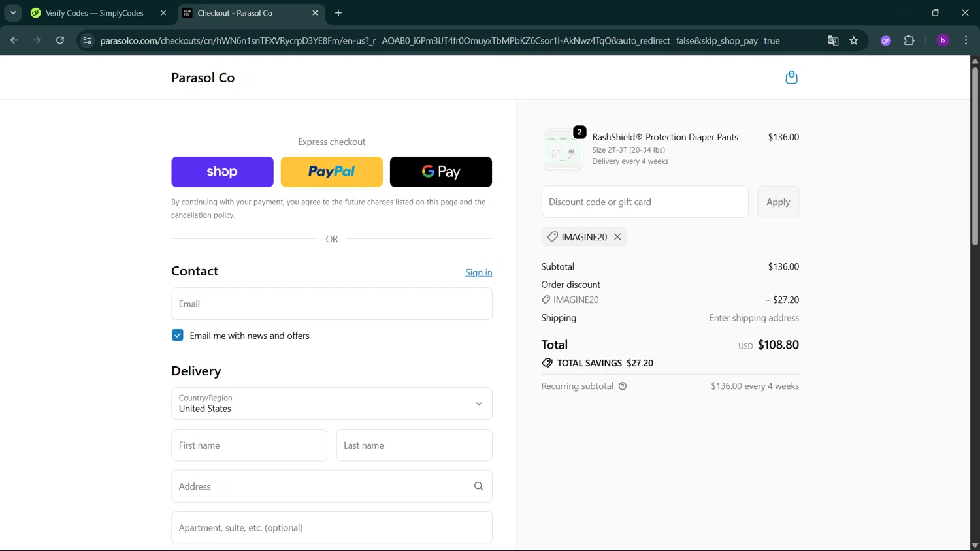
Task: Focus the Discount code or gift card field
Action: 645,202
